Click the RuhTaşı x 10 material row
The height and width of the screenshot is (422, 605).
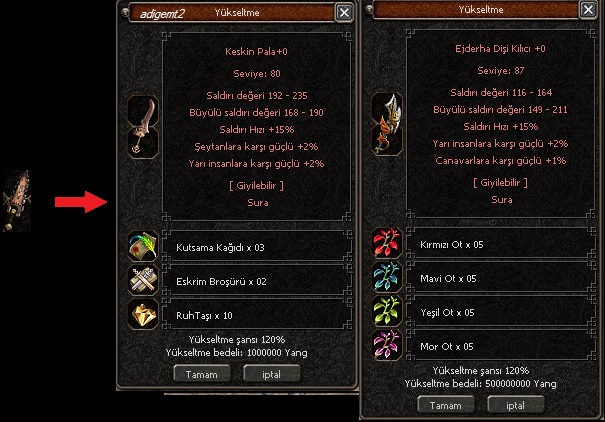257,315
